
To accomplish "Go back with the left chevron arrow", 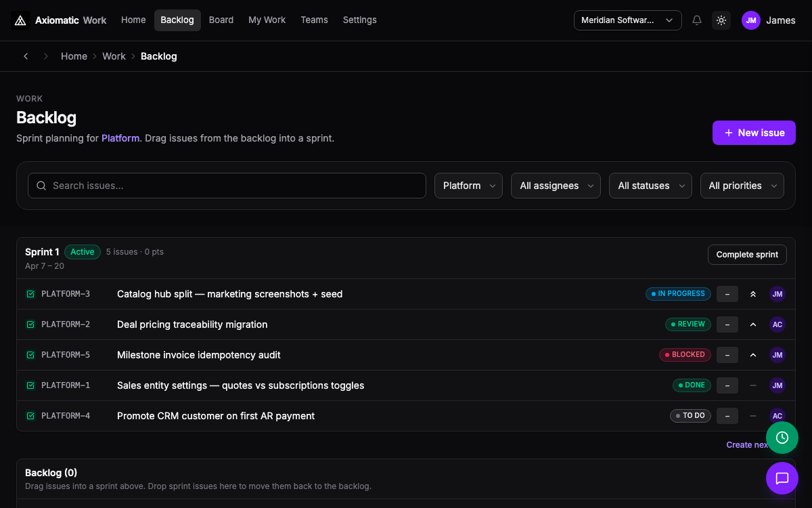I will tap(26, 56).
